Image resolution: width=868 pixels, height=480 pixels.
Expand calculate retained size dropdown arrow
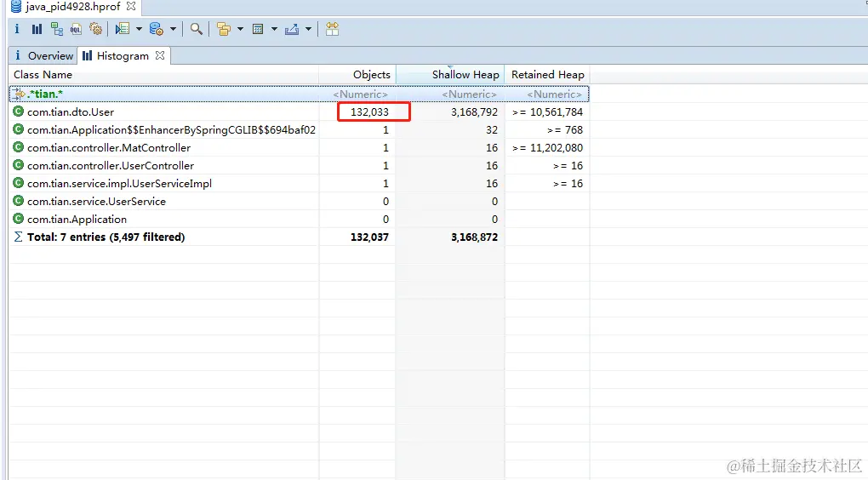(274, 29)
